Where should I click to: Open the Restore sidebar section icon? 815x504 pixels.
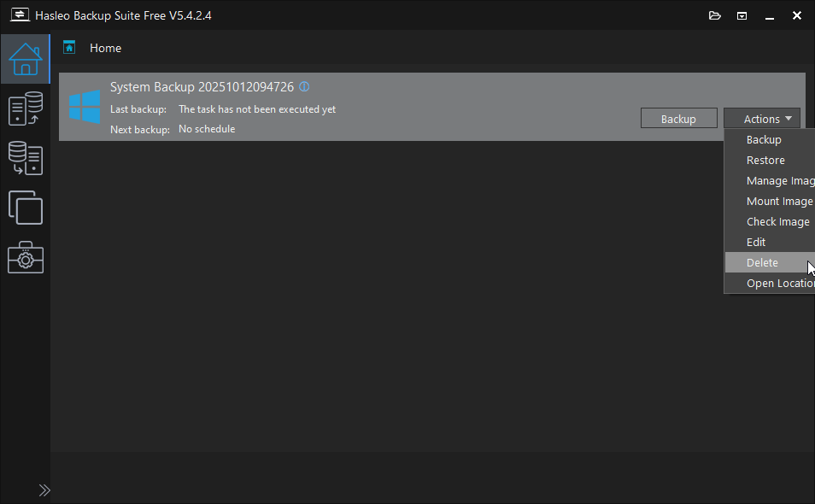(x=25, y=158)
